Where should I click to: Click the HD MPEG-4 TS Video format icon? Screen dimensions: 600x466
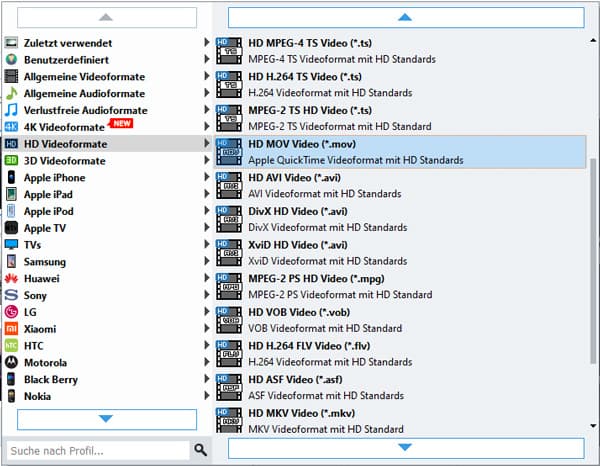(x=229, y=50)
